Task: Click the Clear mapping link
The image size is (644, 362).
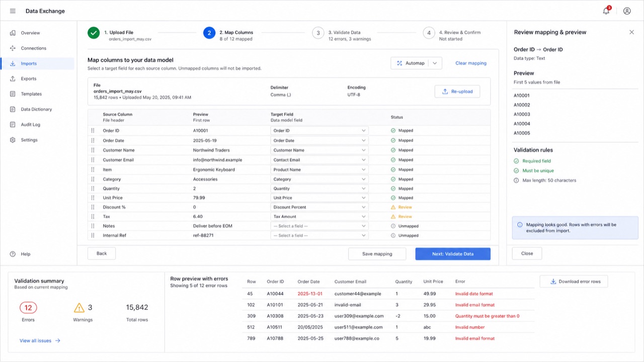Action: (471, 63)
